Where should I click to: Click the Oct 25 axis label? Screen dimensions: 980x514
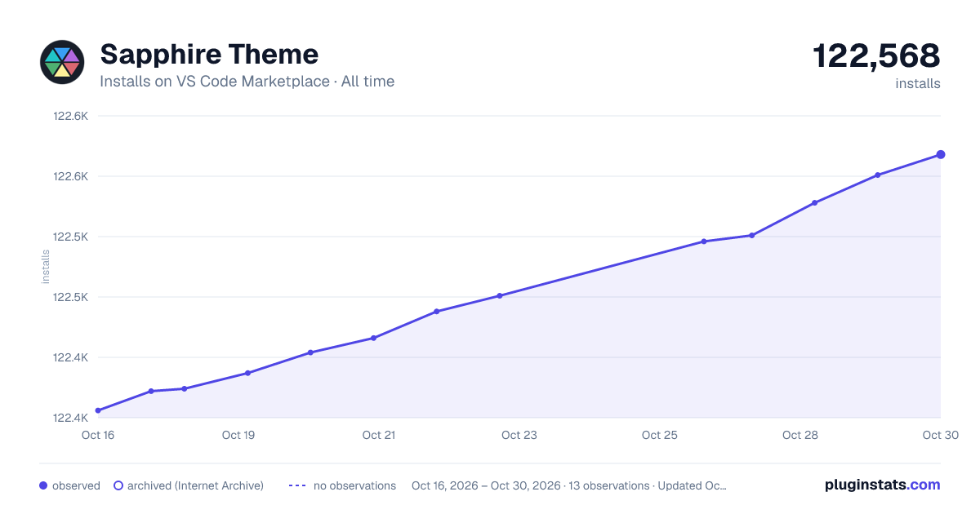pyautogui.click(x=660, y=435)
